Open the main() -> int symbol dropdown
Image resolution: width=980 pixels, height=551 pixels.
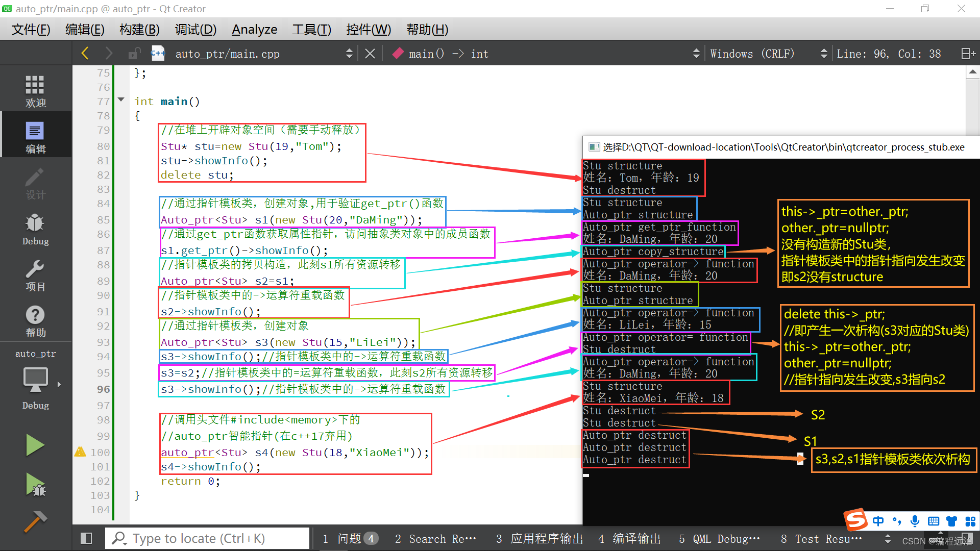[x=696, y=53]
